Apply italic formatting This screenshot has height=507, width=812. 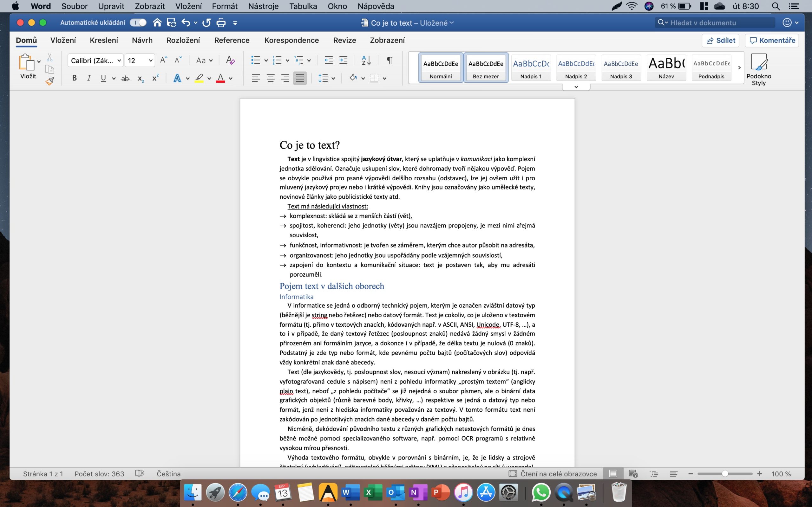coord(88,78)
